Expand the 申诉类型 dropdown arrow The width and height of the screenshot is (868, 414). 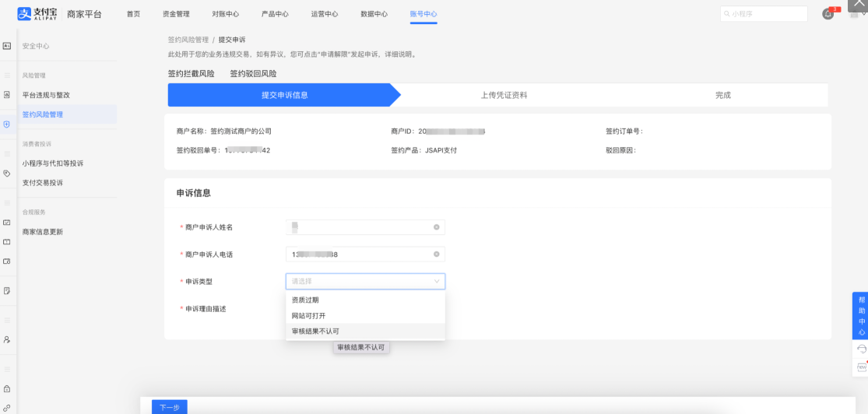click(437, 281)
